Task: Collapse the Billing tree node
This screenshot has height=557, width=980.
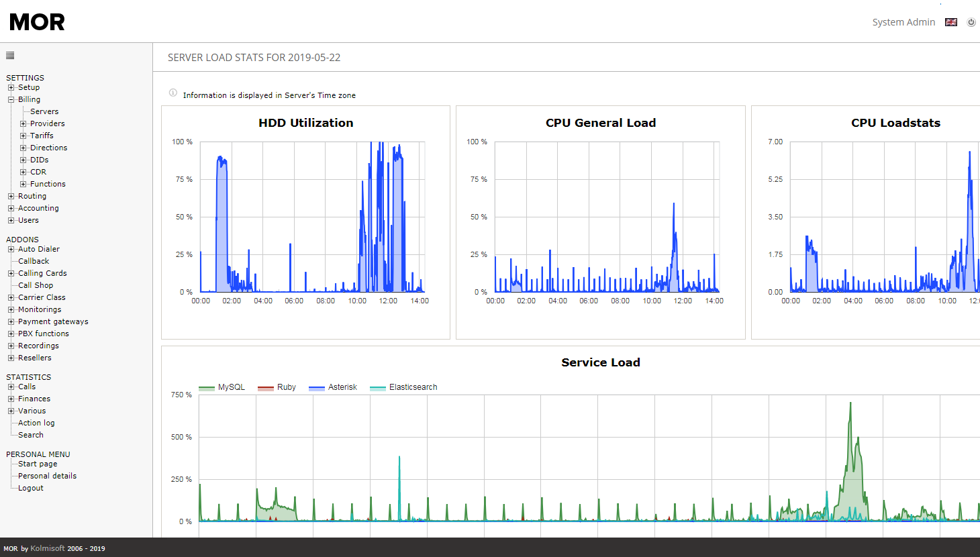Action: click(x=11, y=99)
